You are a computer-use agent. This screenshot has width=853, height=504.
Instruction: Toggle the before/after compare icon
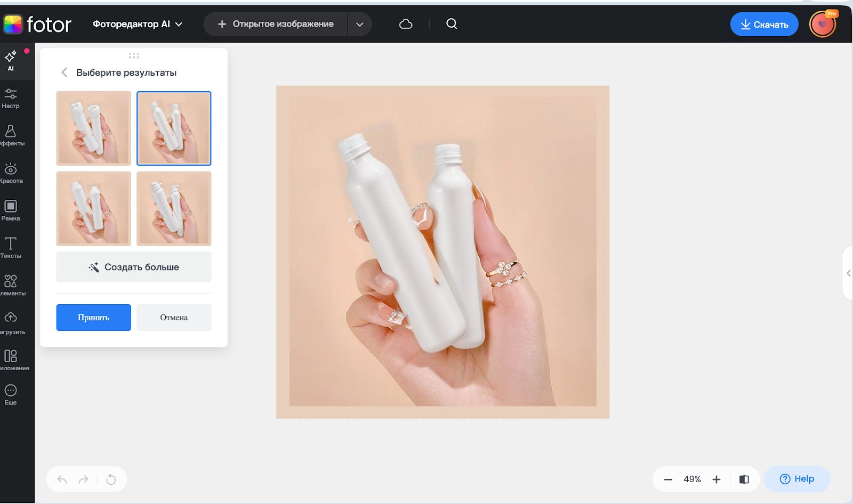tap(744, 479)
